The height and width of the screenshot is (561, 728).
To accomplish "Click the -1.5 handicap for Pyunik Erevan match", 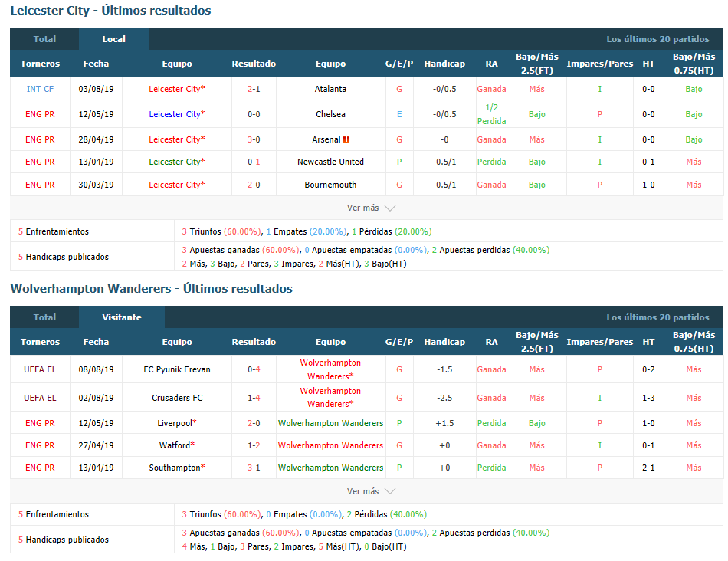I will [x=444, y=369].
